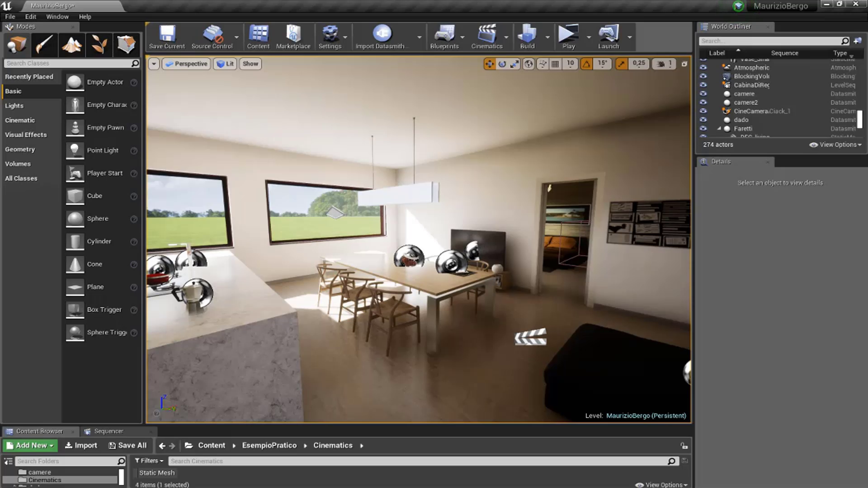Image resolution: width=868 pixels, height=488 pixels.
Task: Select the scale gizmo tool in viewport
Action: point(514,64)
